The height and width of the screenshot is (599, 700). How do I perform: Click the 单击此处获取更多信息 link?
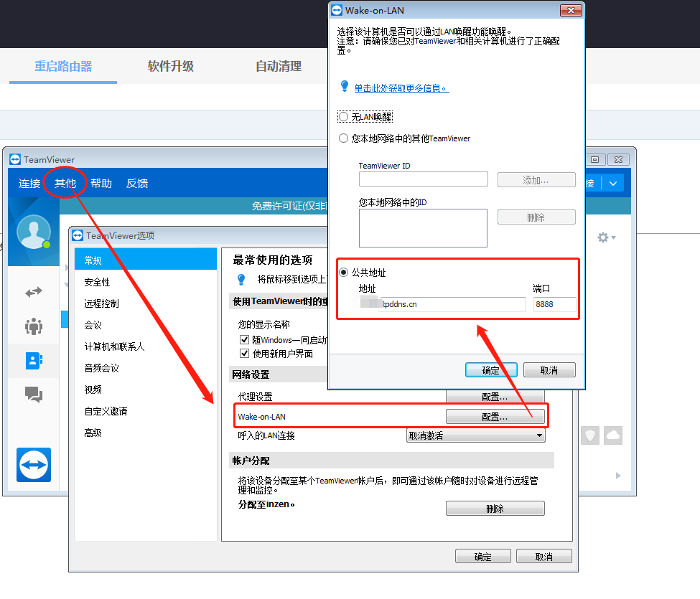coord(401,88)
